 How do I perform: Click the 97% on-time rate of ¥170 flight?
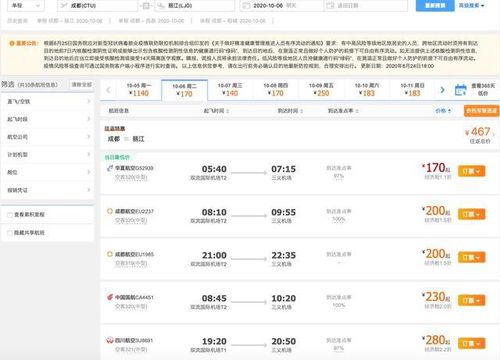[339, 176]
